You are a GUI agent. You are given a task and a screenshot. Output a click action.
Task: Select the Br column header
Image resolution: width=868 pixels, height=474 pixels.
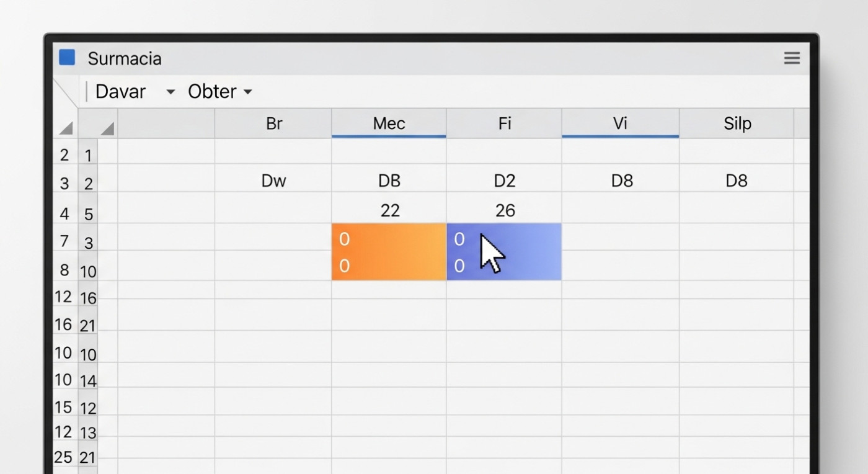click(x=273, y=123)
